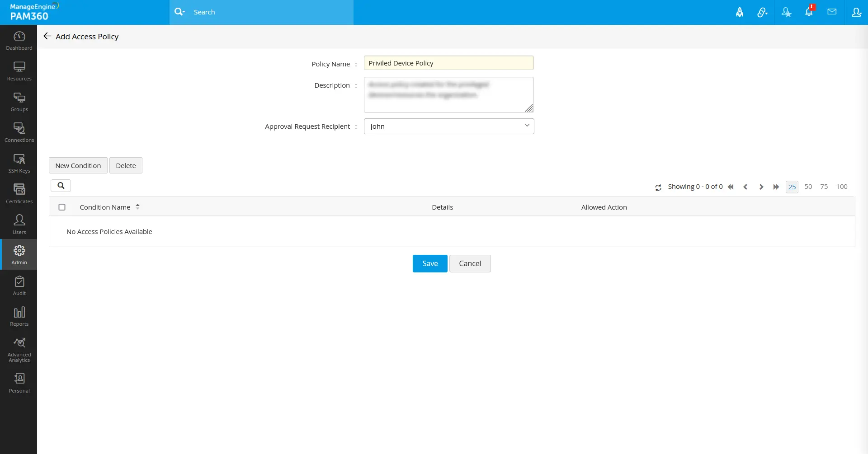
Task: Open Advanced Analytics in sidebar
Action: click(19, 350)
